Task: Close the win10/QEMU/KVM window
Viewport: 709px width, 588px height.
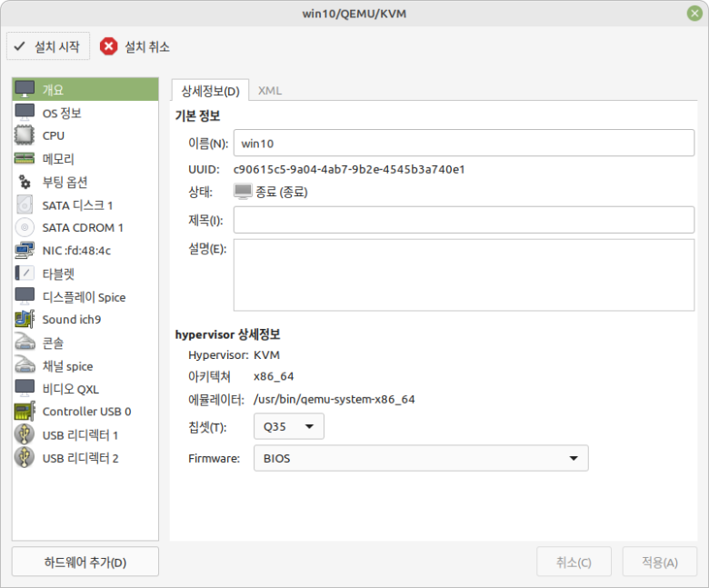Action: coord(694,13)
